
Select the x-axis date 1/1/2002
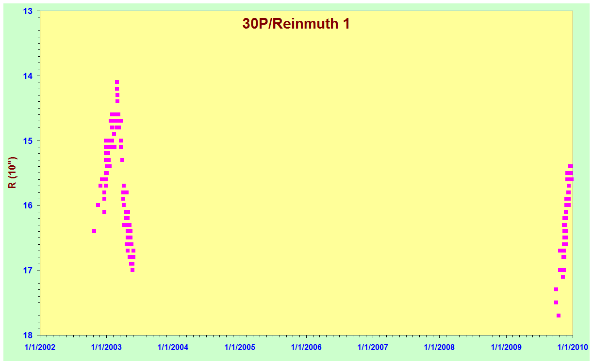click(40, 347)
